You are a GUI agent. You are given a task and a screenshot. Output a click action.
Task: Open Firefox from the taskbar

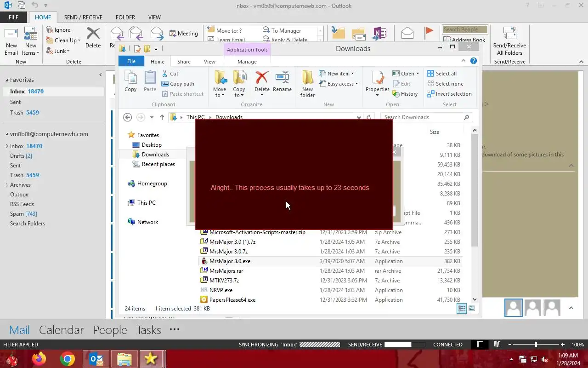point(39,359)
